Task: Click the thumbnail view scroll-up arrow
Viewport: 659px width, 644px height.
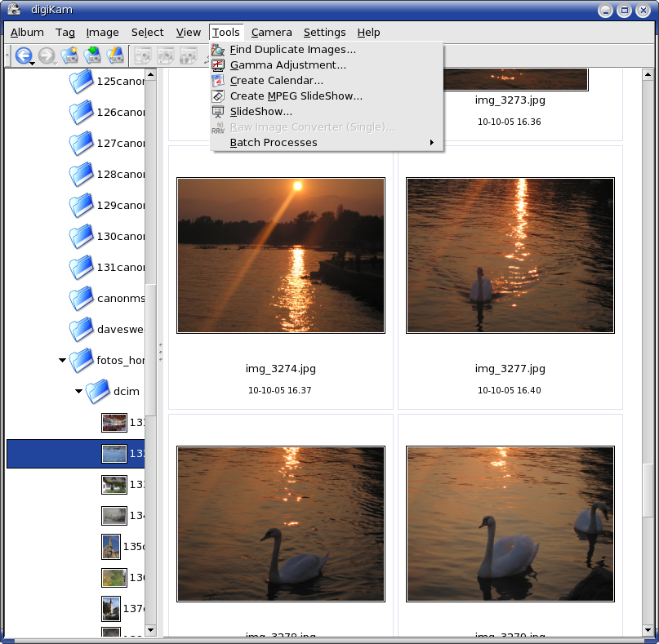Action: 648,75
